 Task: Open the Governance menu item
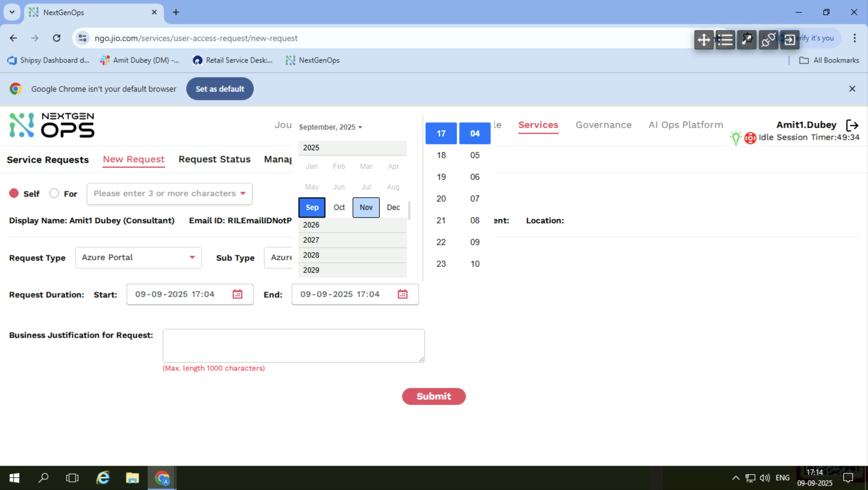pyautogui.click(x=603, y=125)
